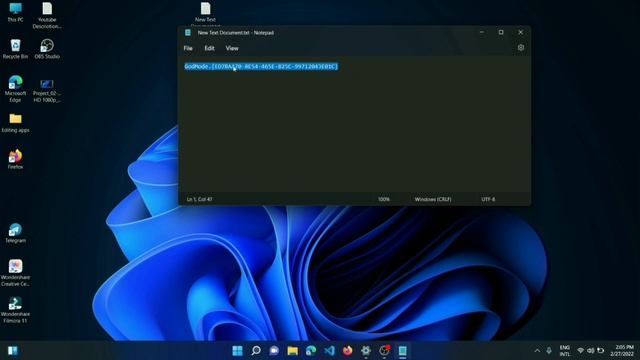The width and height of the screenshot is (640, 360).
Task: Select Youtube Description desktop file
Action: pos(47,16)
